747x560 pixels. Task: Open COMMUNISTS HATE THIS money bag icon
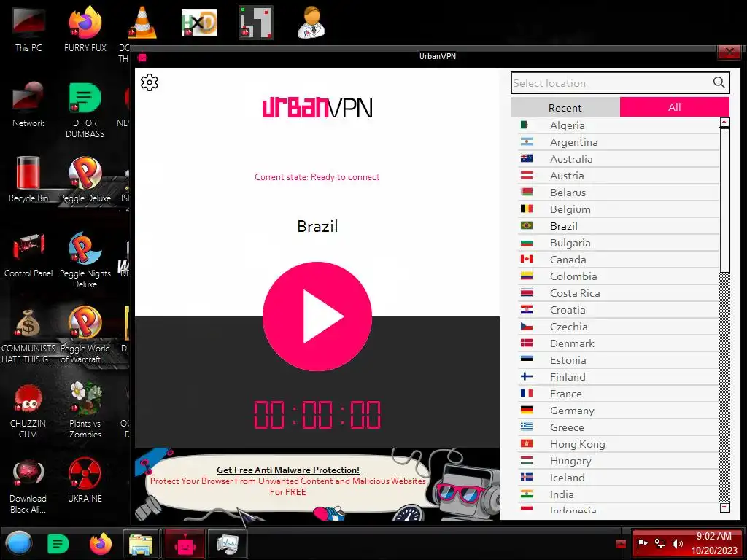pyautogui.click(x=28, y=335)
